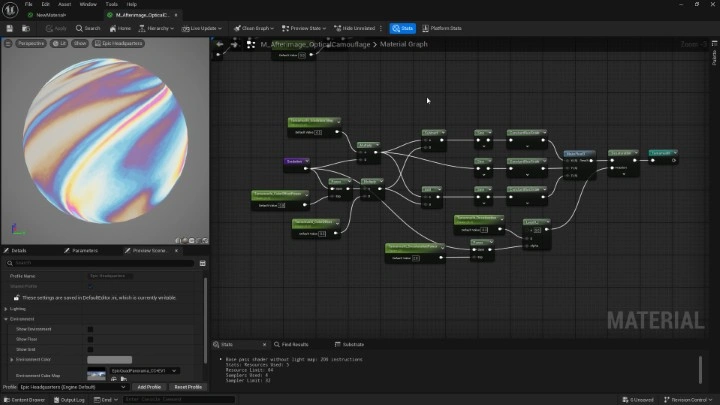720x405 pixels.
Task: Click the Clean Graph toolbar button
Action: click(x=254, y=28)
